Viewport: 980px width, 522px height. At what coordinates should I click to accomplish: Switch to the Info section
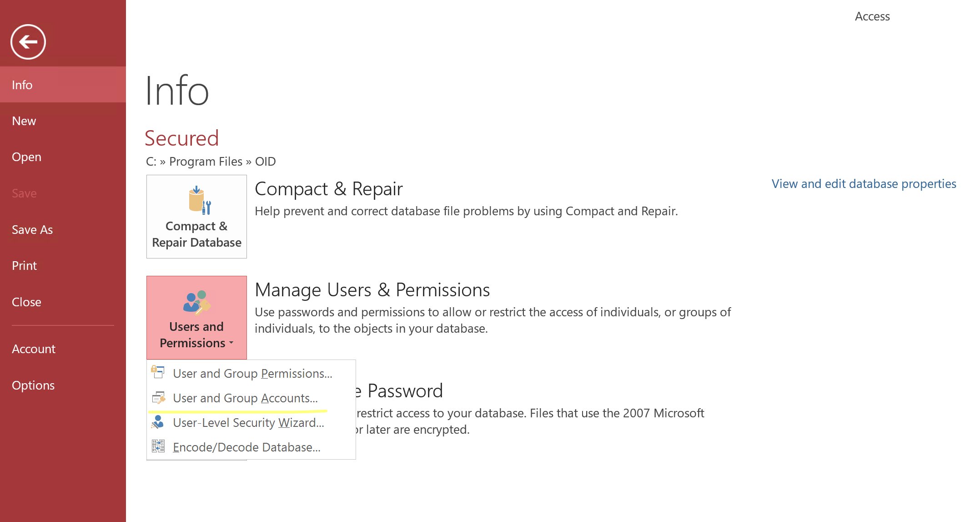22,85
